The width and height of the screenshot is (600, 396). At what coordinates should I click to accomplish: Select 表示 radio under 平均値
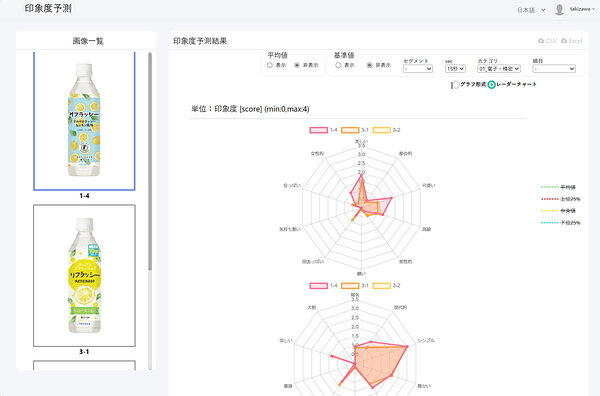269,65
